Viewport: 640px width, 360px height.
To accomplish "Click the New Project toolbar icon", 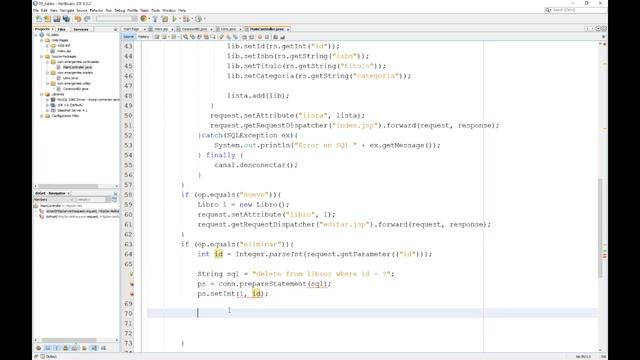I will (x=48, y=19).
